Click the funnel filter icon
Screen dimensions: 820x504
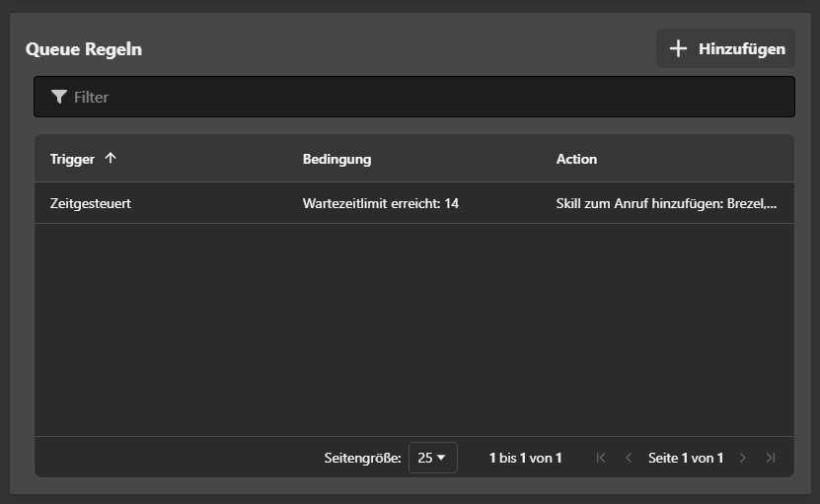59,97
